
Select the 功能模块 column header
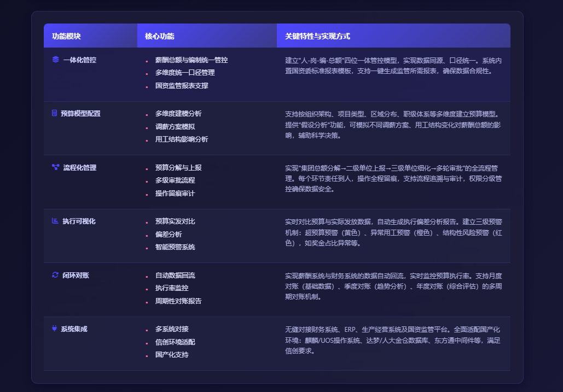click(66, 36)
